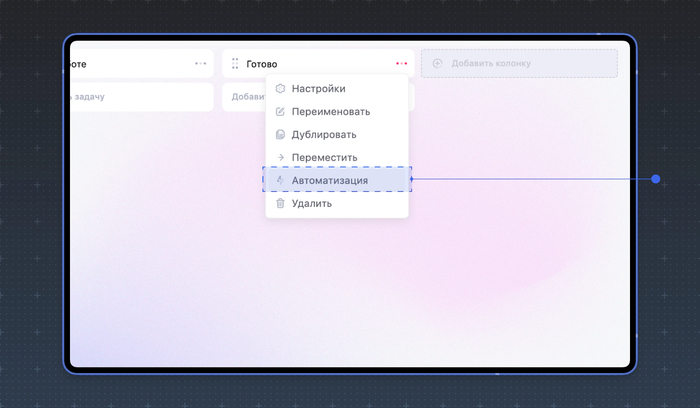
Task: Click the Настройки settings icon in menu
Action: point(280,88)
